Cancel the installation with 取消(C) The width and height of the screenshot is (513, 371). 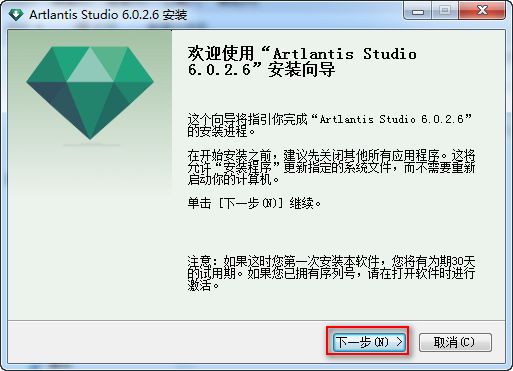[455, 342]
